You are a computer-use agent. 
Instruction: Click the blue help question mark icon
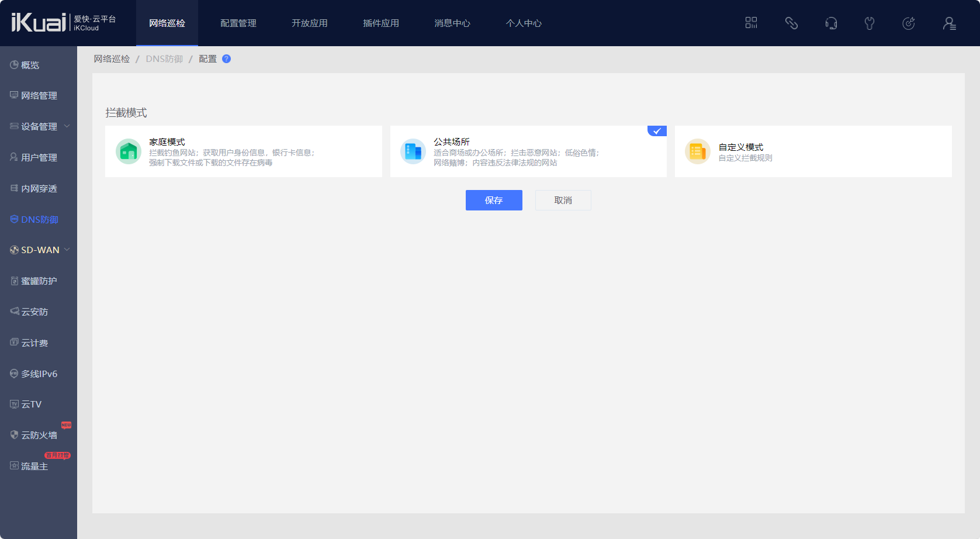[x=227, y=58]
